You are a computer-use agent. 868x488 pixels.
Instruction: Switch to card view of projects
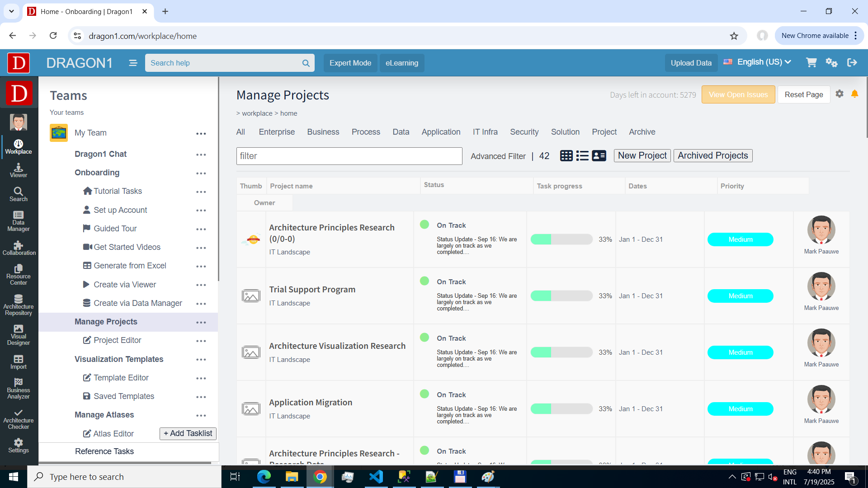(x=599, y=156)
